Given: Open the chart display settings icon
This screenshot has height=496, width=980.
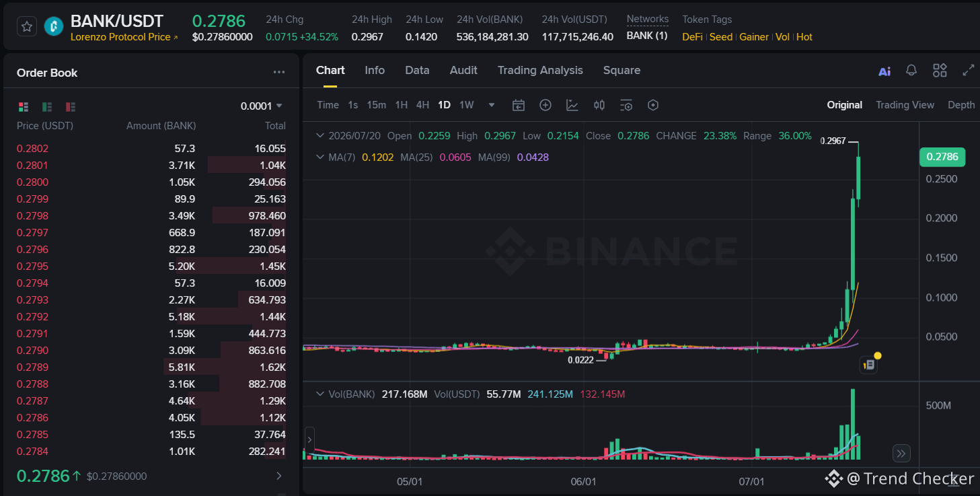Looking at the screenshot, I should (626, 105).
